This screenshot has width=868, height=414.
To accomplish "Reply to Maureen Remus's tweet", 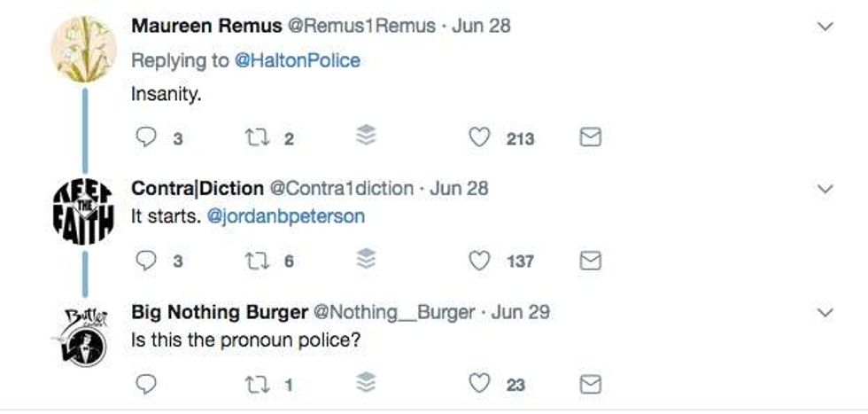I will (x=149, y=137).
